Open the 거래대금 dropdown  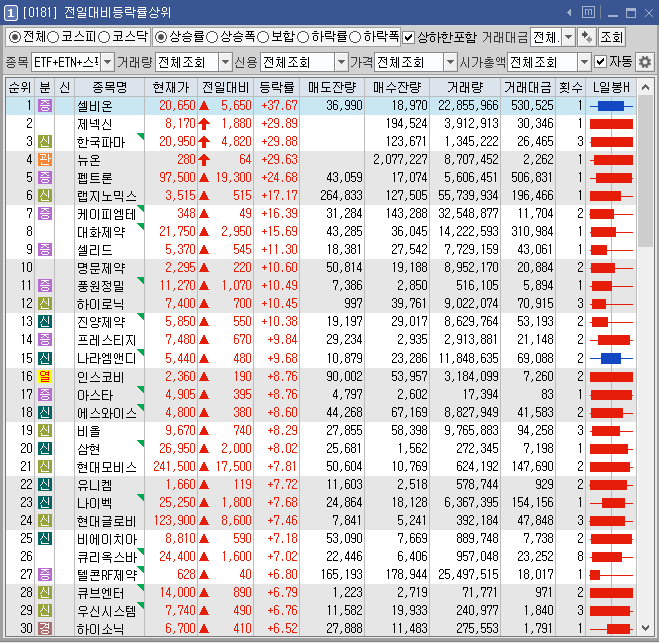click(568, 37)
